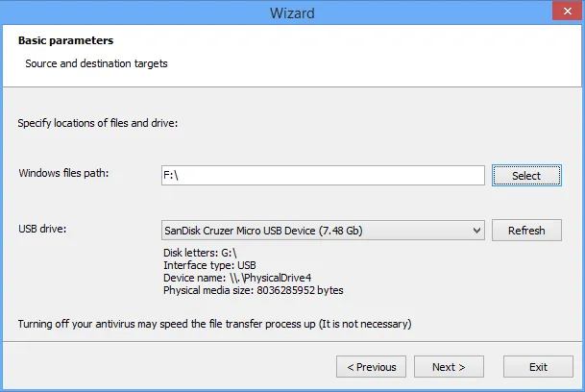
Task: Open the SanDisk Cruzer Micro USB drive dropdown
Action: point(323,231)
